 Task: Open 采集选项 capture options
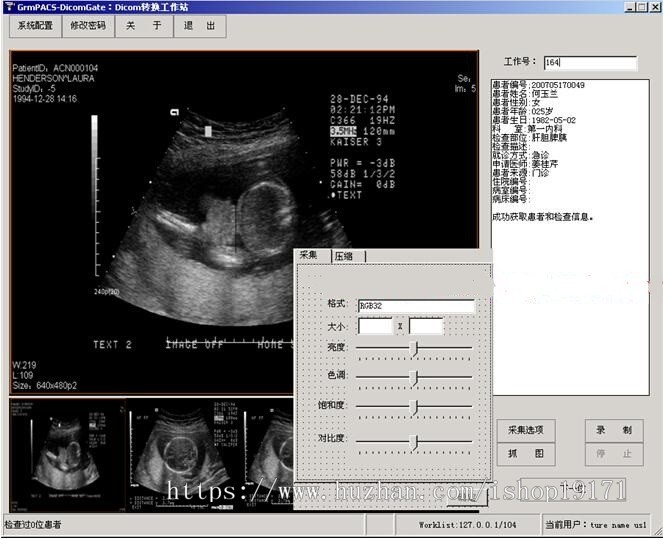pyautogui.click(x=526, y=431)
